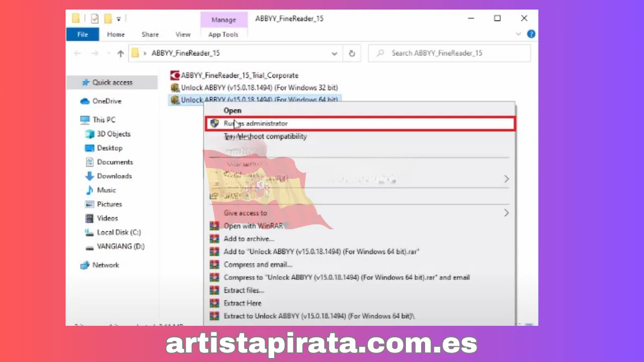Open Customize Quick Access Toolbar dropdown
This screenshot has width=644, height=362.
click(119, 19)
